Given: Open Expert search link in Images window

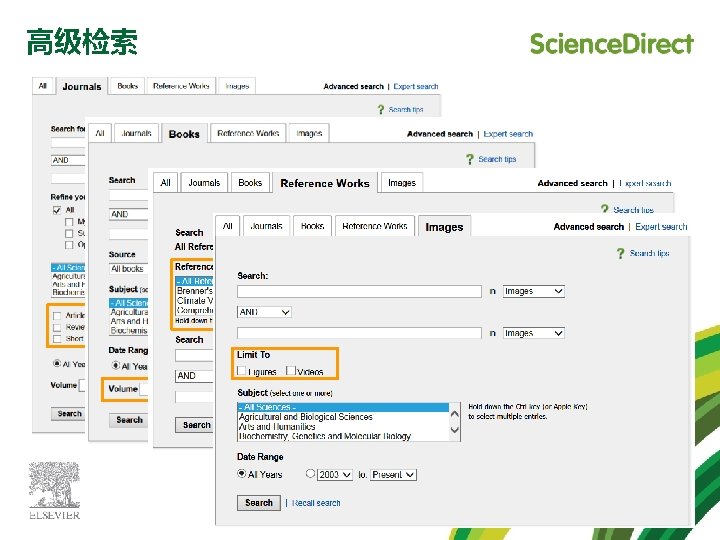Looking at the screenshot, I should pos(661,226).
